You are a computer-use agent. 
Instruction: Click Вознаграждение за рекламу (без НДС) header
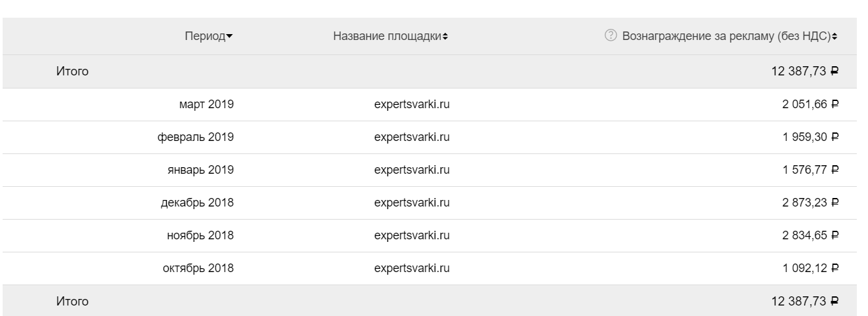[726, 36]
